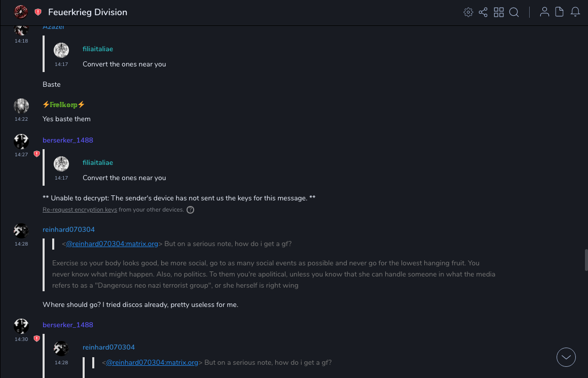
Task: Open the room settings gear icon
Action: click(468, 12)
